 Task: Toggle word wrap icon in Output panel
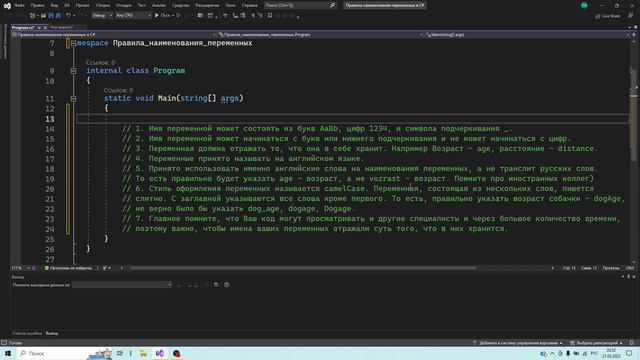pos(216,285)
